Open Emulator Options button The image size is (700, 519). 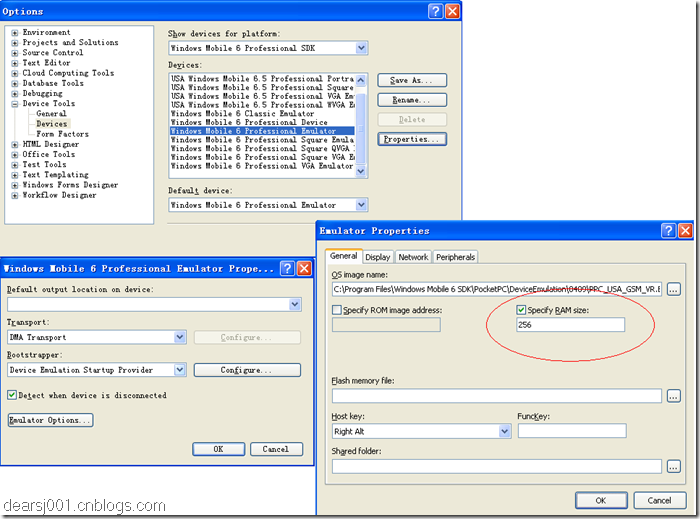(50, 420)
